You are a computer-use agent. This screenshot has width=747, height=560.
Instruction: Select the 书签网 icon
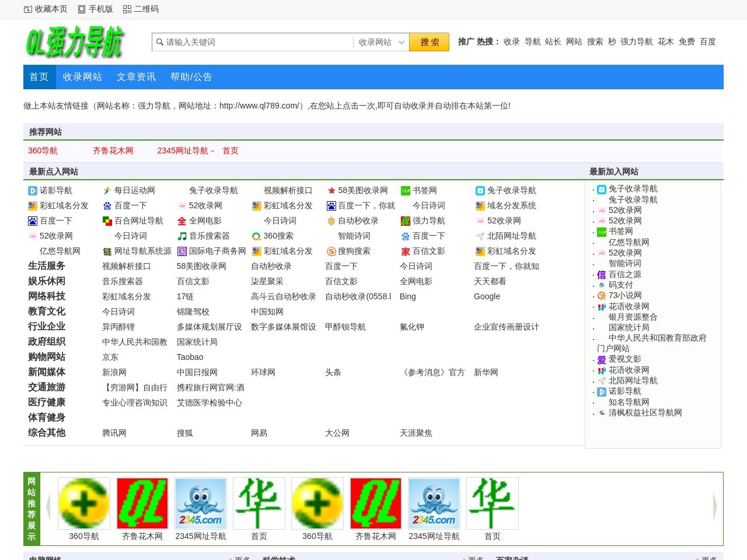406,190
